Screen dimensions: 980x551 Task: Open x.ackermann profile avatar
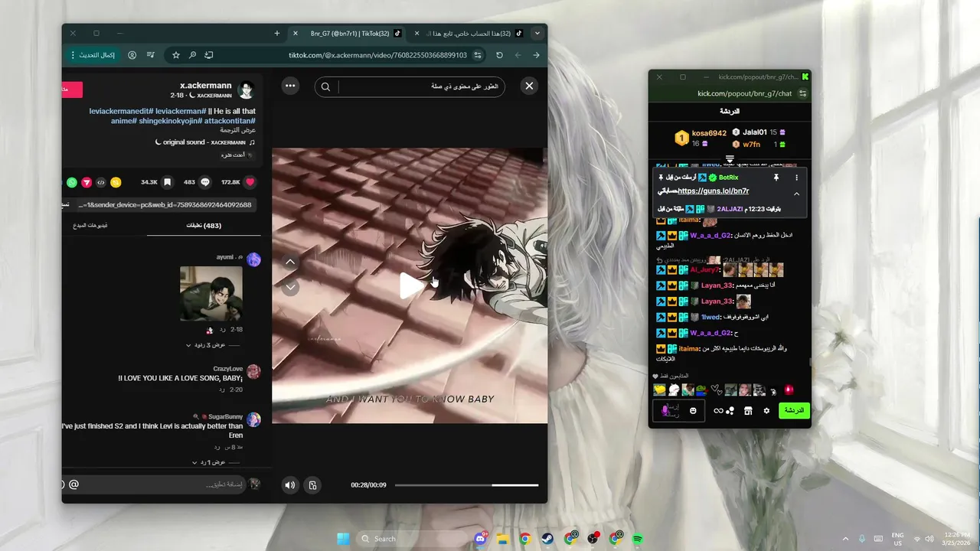(246, 90)
